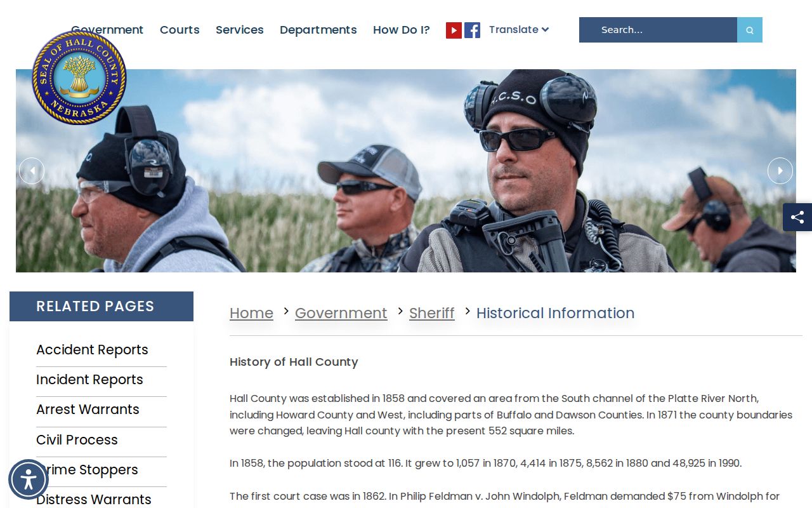Viewport: 812px width, 508px height.
Task: Open Crime Stoppers related page
Action: [x=87, y=470]
